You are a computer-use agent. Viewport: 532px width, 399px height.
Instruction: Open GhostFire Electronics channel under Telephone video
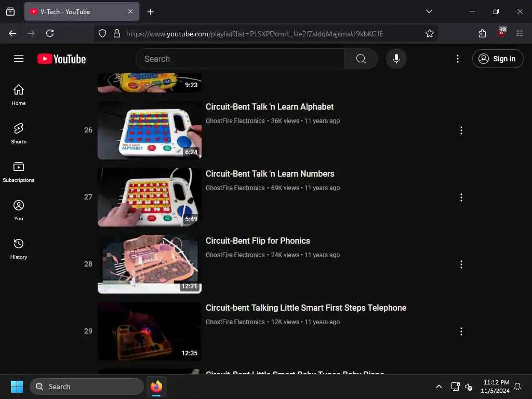235,322
